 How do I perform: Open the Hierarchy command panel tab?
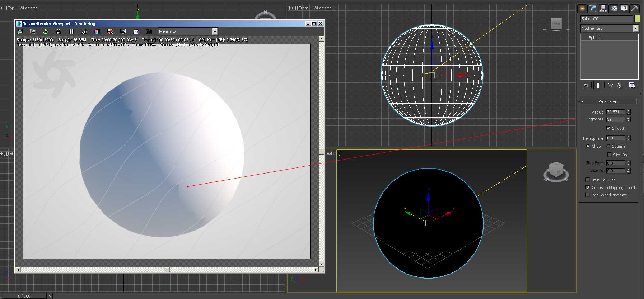pyautogui.click(x=603, y=9)
